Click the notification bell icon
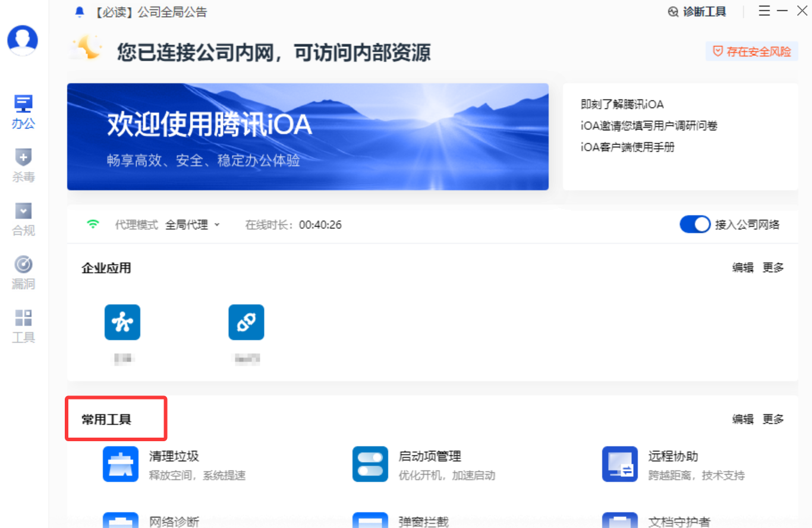This screenshot has width=812, height=528. click(x=80, y=12)
